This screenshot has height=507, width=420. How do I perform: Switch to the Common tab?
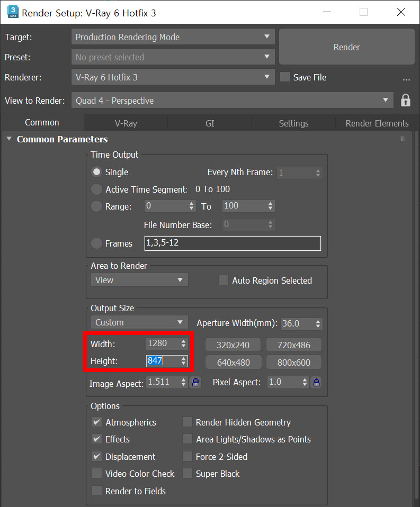click(x=42, y=123)
